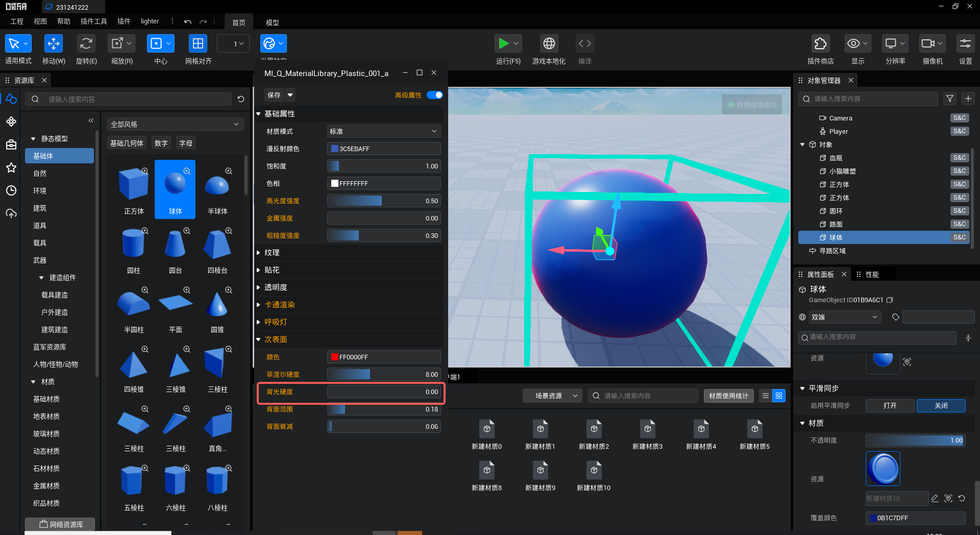Open the favorites star sidebar icon
The width and height of the screenshot is (980, 535).
click(11, 167)
